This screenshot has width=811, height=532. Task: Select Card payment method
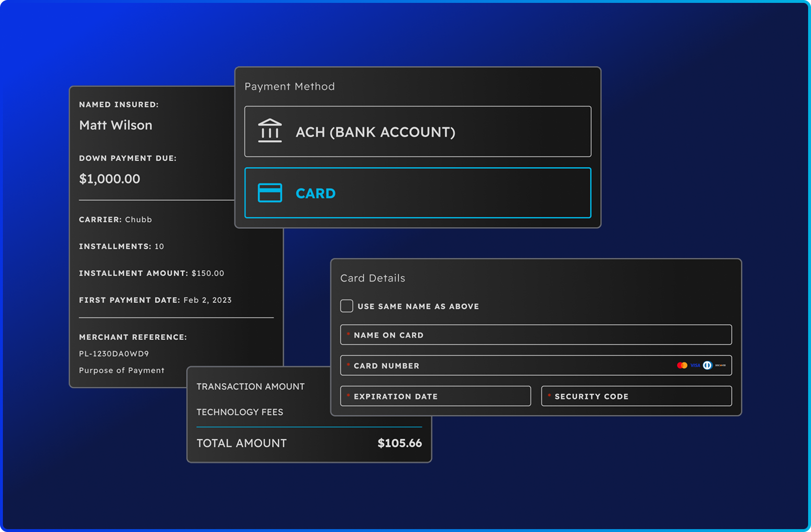[418, 193]
